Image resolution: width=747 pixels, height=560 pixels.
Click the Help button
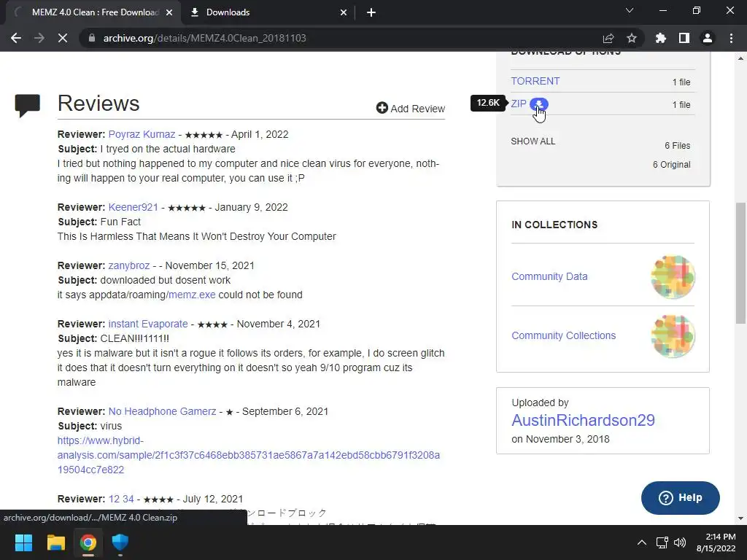(681, 497)
